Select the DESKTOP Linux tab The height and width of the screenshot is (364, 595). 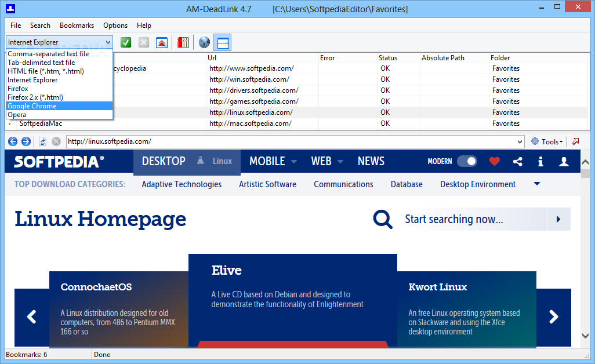[187, 162]
